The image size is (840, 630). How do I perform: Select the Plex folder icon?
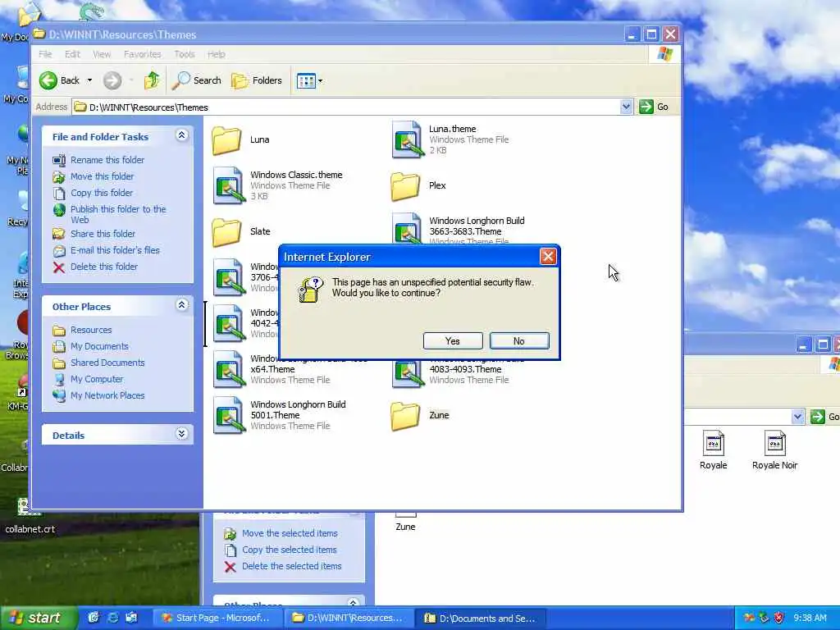coord(405,186)
